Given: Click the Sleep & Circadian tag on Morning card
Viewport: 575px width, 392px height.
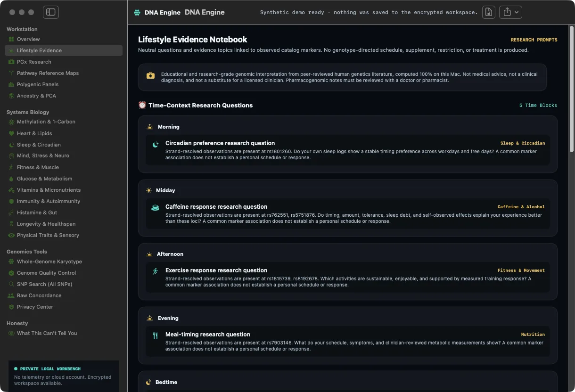Looking at the screenshot, I should 523,143.
